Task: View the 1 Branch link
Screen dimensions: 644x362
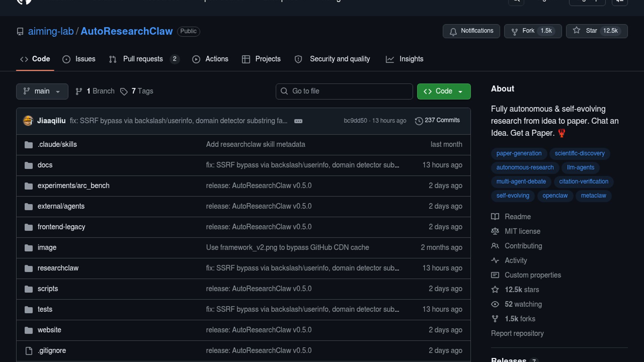Action: pyautogui.click(x=95, y=92)
